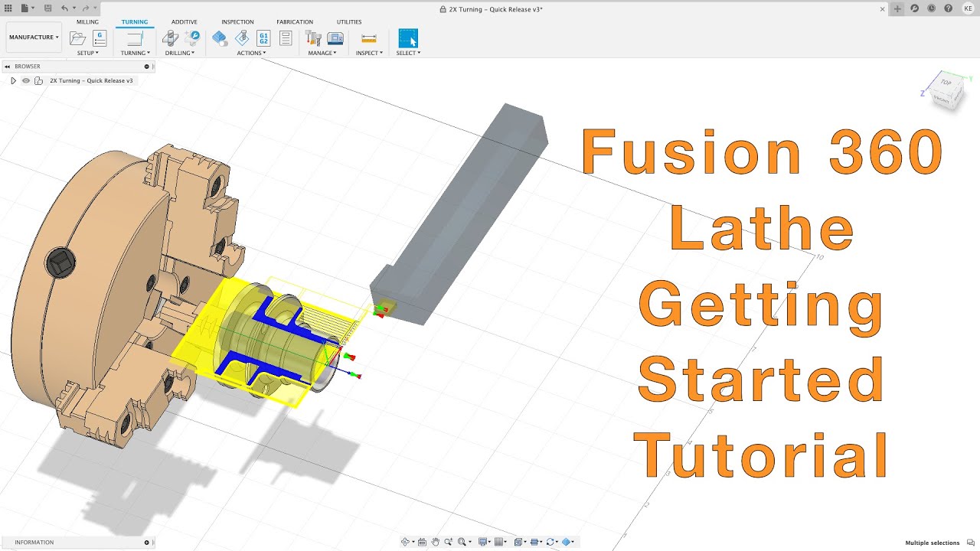Open the SELECT dropdown menu

[x=408, y=53]
